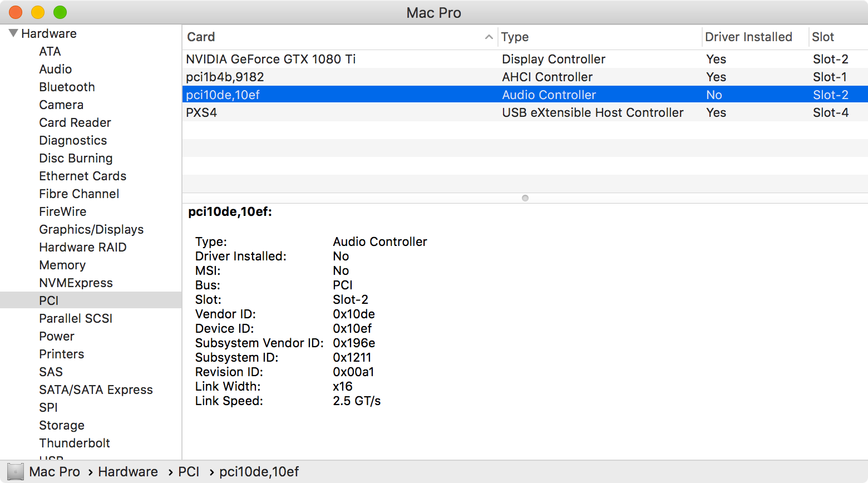Select Camera in the sidebar
The image size is (868, 483).
coord(61,105)
